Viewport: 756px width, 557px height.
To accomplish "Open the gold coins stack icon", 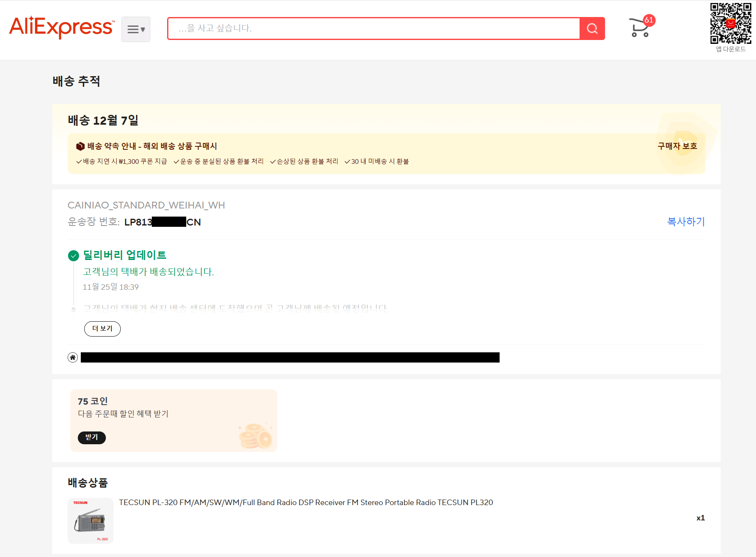I will [256, 436].
